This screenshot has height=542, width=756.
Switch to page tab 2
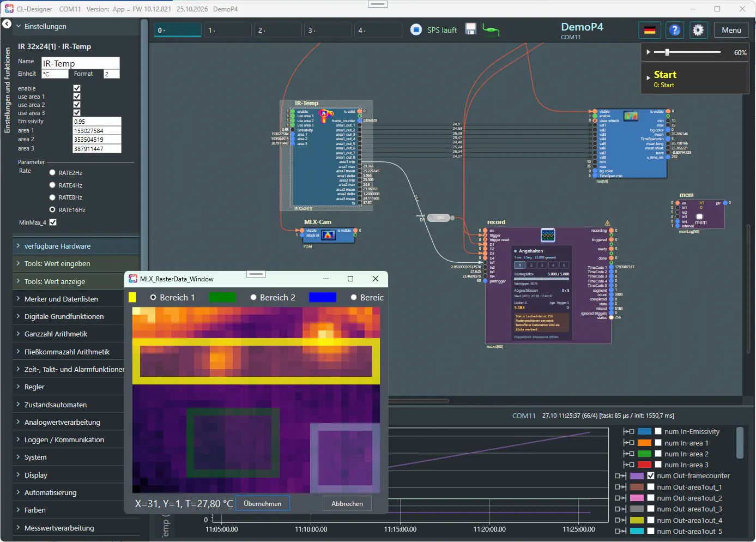click(278, 30)
